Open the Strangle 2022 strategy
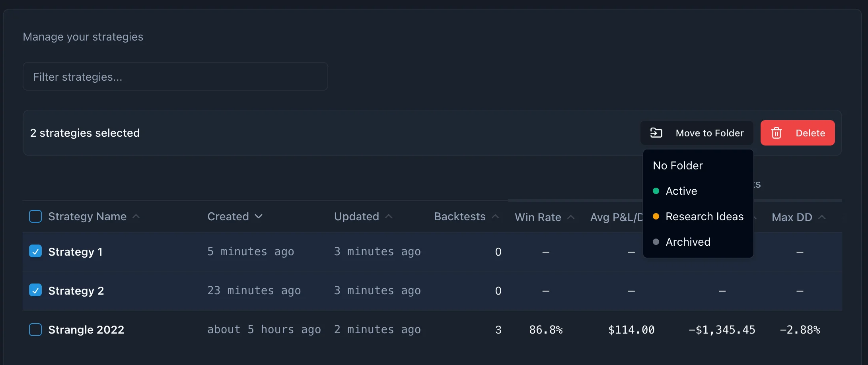The width and height of the screenshot is (868, 365). point(86,330)
